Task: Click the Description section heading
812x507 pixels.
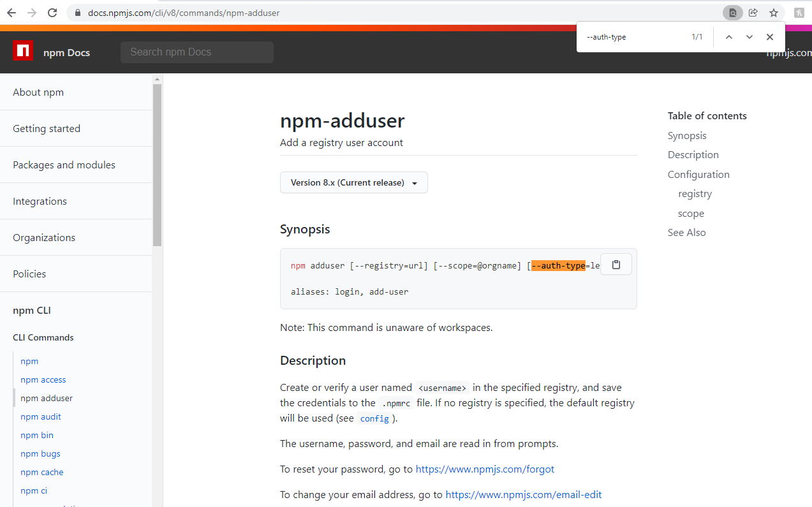Action: pyautogui.click(x=313, y=360)
